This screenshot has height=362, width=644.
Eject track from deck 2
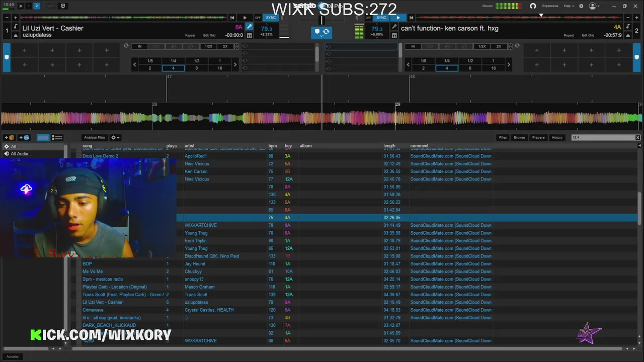628,36
